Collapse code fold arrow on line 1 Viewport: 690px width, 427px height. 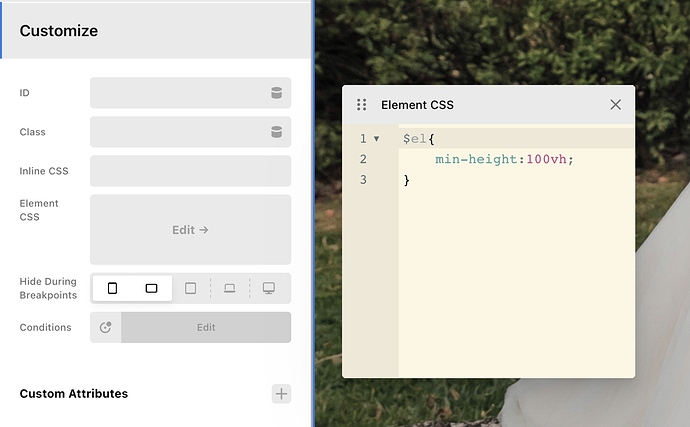(x=376, y=139)
